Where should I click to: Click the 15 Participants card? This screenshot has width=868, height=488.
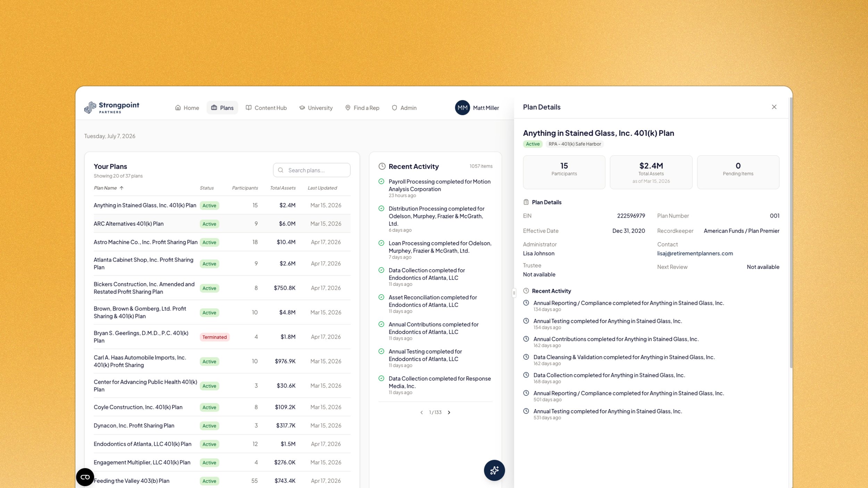click(564, 172)
